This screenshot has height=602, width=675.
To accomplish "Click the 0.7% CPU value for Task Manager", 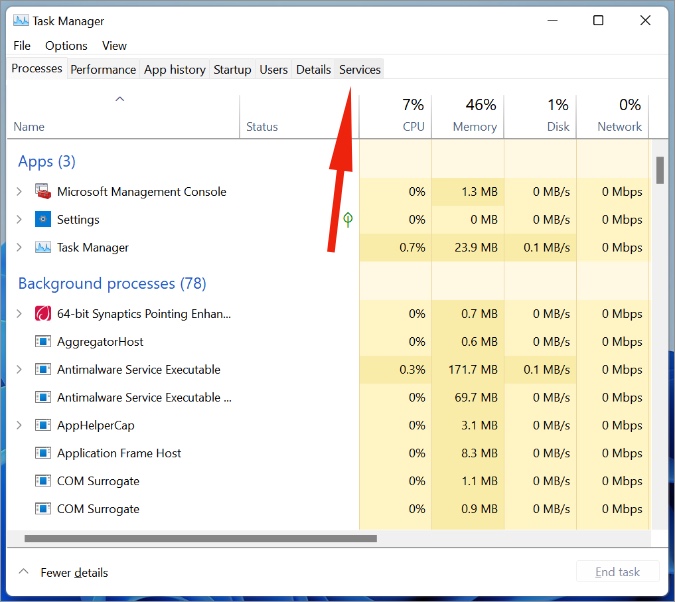I will point(412,247).
